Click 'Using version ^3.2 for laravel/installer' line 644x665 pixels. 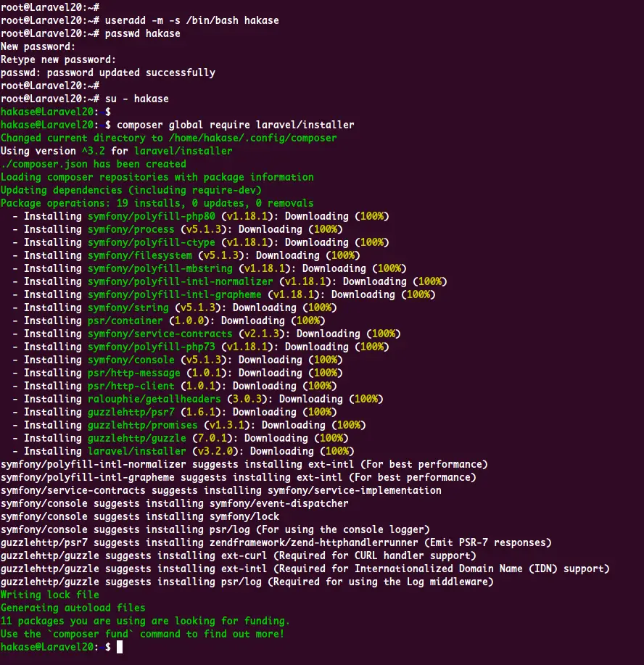click(116, 151)
